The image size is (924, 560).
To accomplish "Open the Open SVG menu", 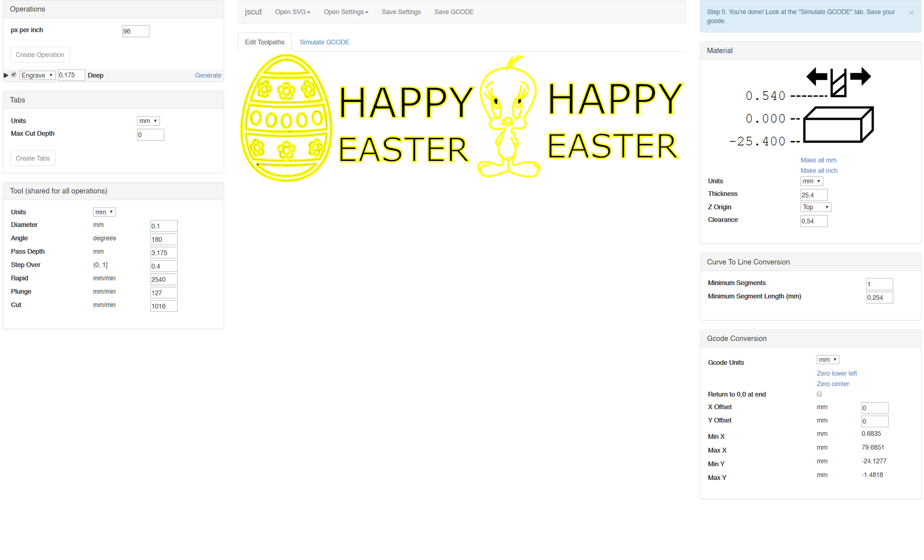I will coord(292,12).
